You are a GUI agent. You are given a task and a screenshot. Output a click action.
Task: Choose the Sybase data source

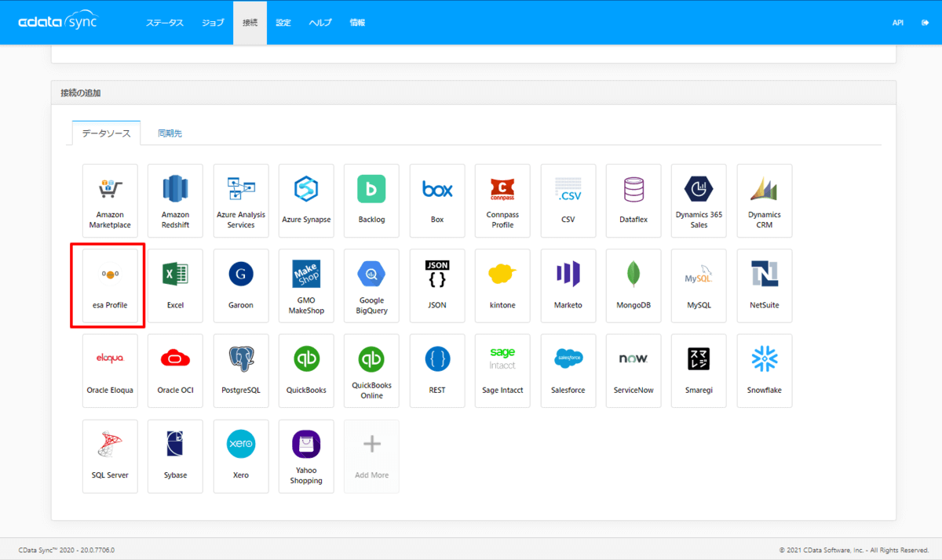[x=175, y=456]
